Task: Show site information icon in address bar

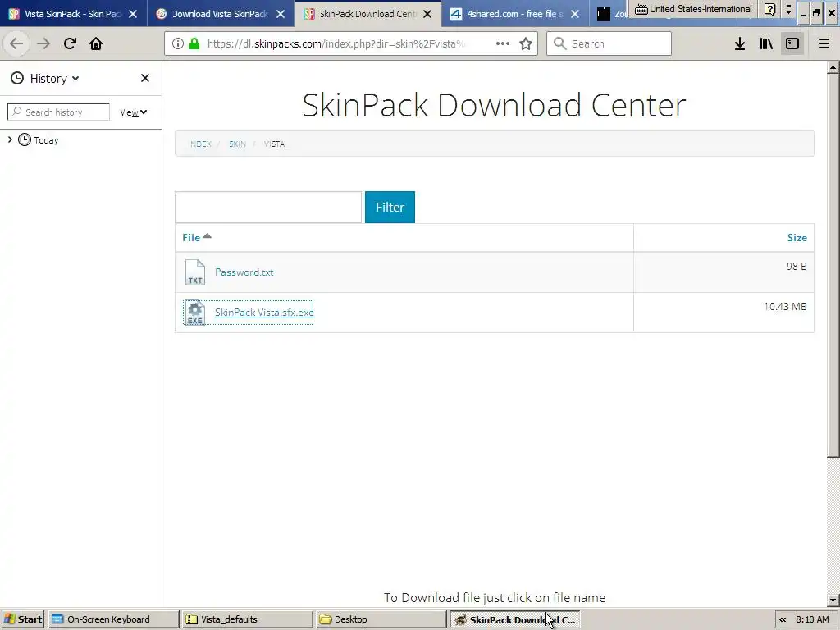Action: pyautogui.click(x=178, y=43)
